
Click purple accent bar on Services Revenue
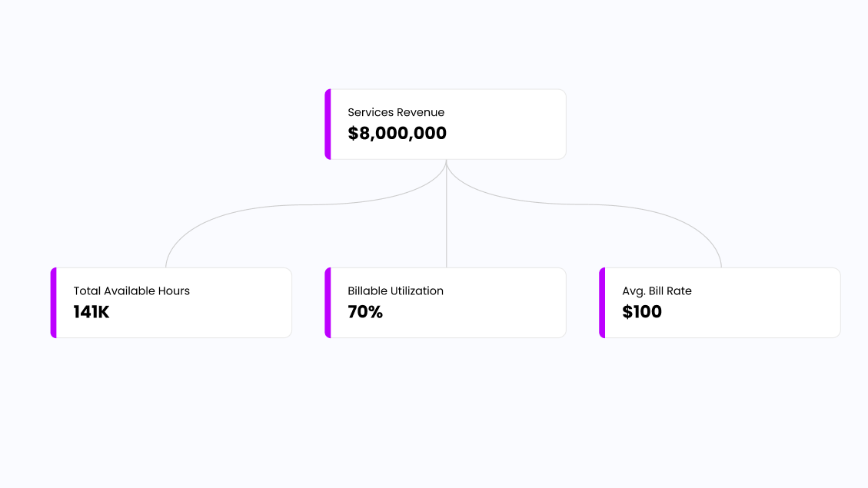(328, 124)
